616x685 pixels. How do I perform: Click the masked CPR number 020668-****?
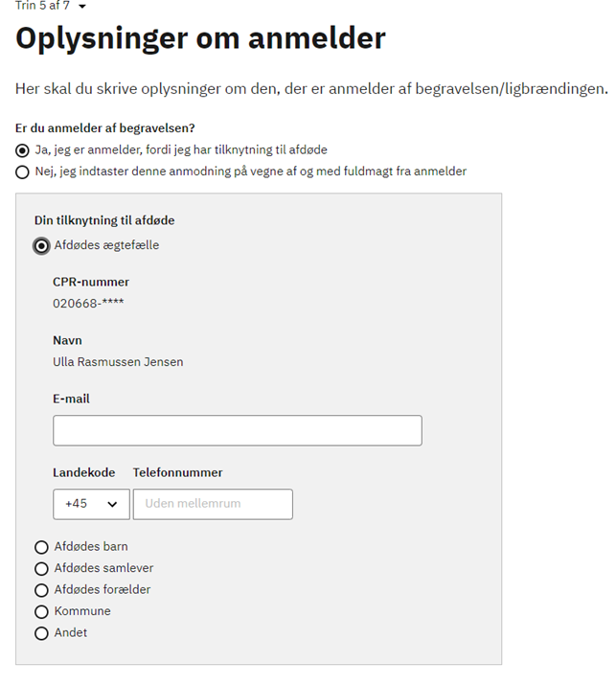pos(88,303)
